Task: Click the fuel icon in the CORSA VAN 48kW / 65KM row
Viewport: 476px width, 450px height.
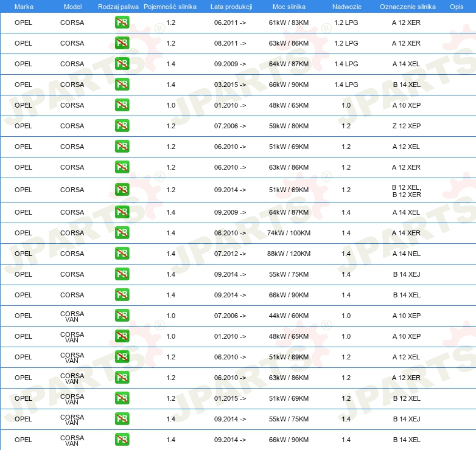Action: [122, 336]
